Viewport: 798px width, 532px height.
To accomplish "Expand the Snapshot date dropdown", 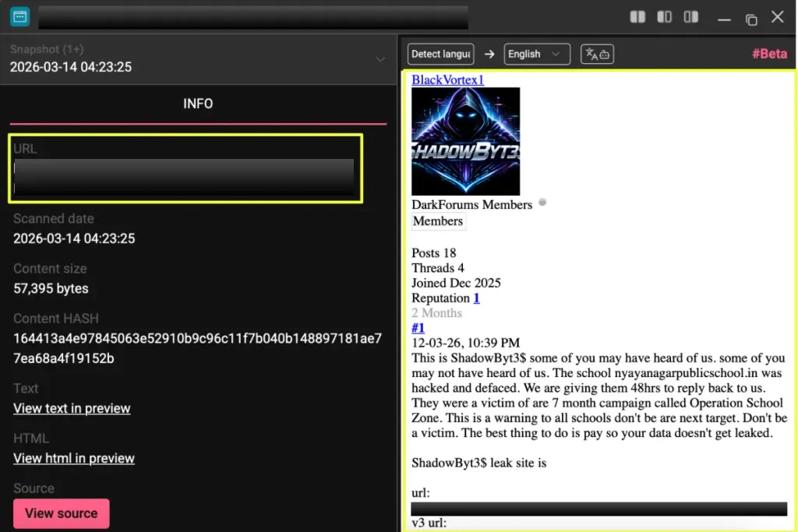I will click(x=380, y=59).
